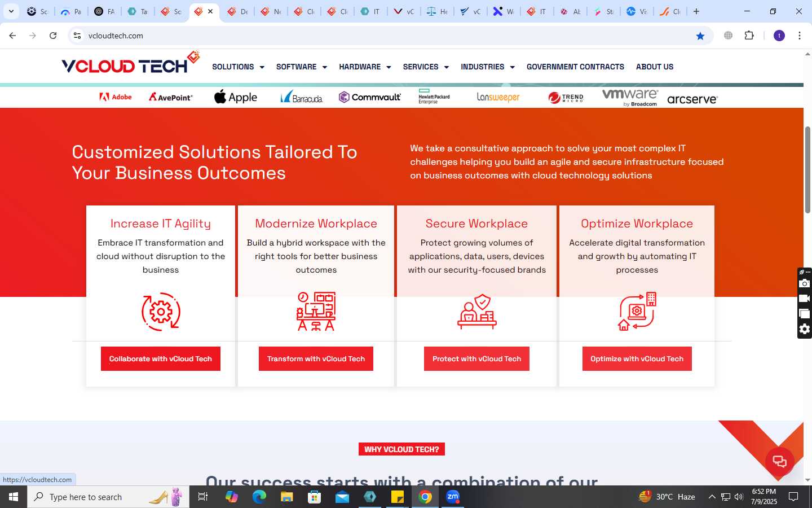This screenshot has height=508, width=812.
Task: Open Chrome three-dot menu
Action: point(800,36)
